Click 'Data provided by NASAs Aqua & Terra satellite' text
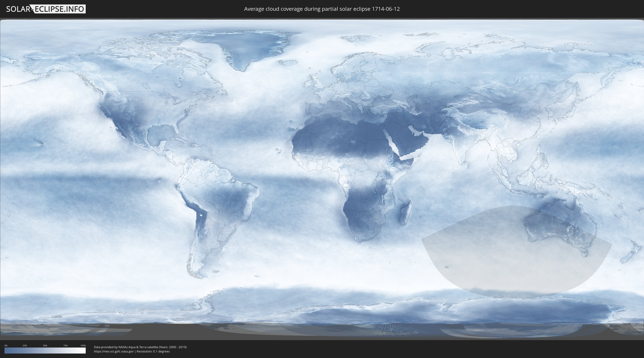This screenshot has height=358, width=644. click(126, 347)
